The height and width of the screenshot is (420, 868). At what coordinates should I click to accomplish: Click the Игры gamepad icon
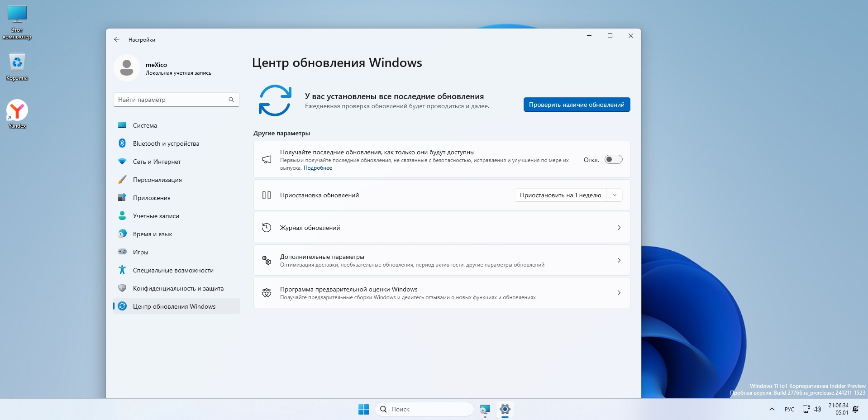pos(122,252)
